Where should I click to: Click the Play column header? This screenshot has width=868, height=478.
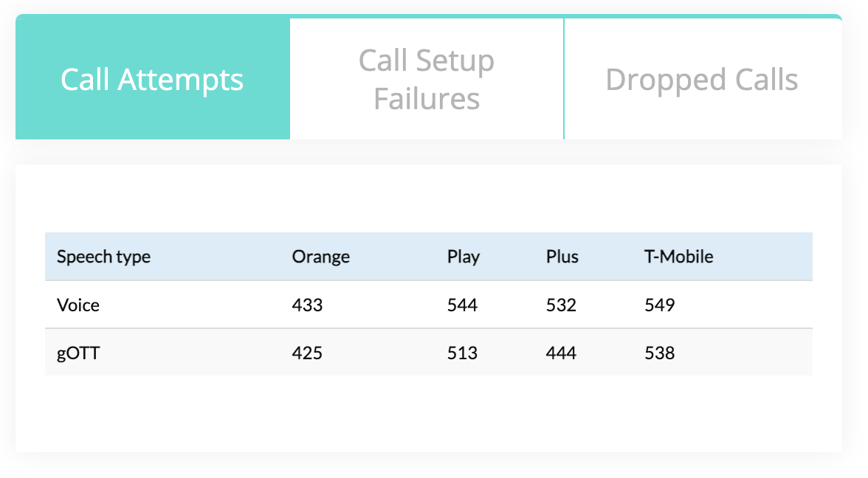click(x=464, y=257)
